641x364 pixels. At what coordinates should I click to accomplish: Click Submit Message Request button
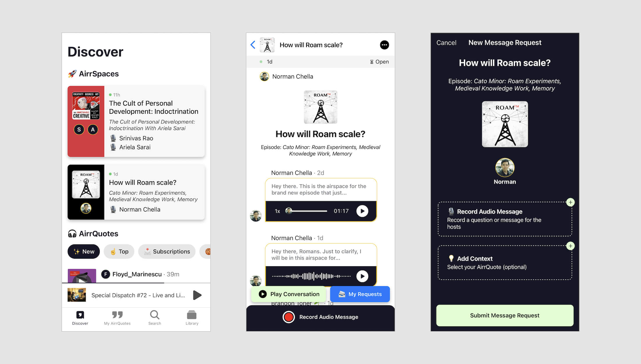pos(504,315)
